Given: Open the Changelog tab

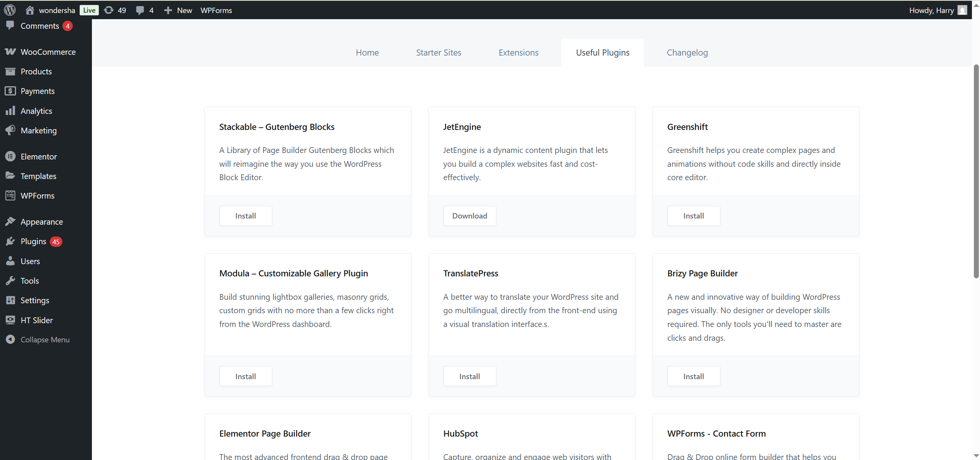Looking at the screenshot, I should [687, 53].
